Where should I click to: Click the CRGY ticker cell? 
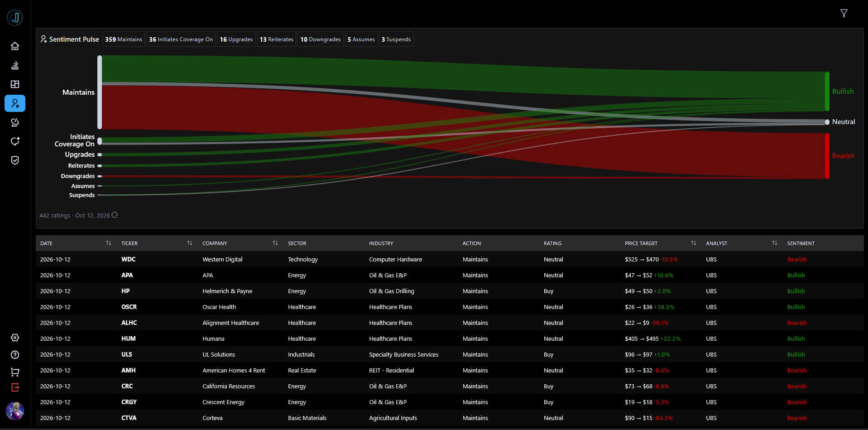pyautogui.click(x=129, y=402)
